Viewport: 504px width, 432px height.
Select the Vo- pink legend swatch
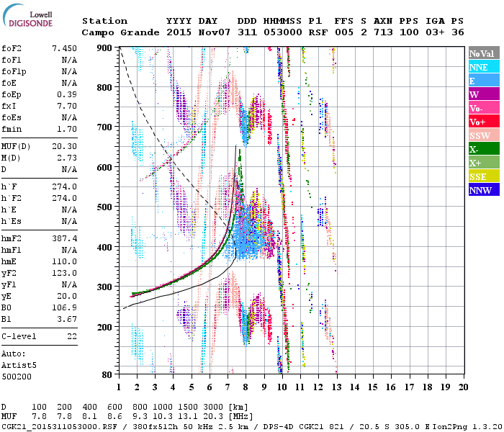point(484,108)
